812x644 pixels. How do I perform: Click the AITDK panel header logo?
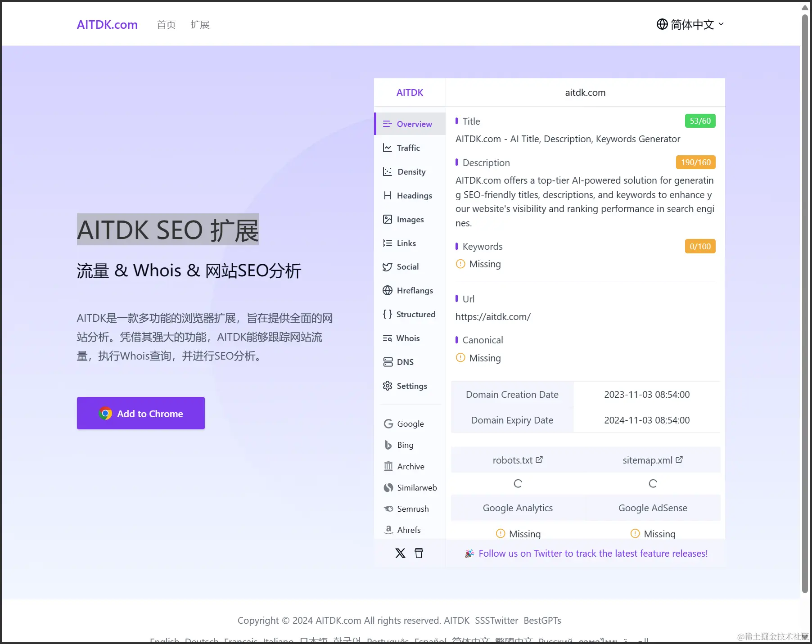pyautogui.click(x=410, y=92)
